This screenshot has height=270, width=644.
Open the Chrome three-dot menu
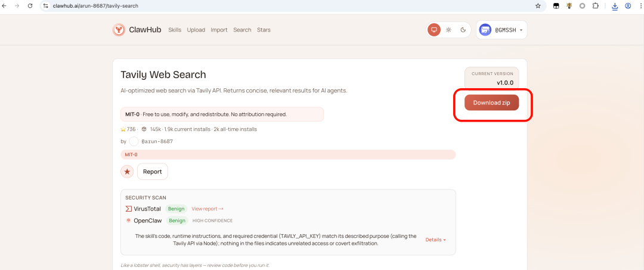(640, 6)
